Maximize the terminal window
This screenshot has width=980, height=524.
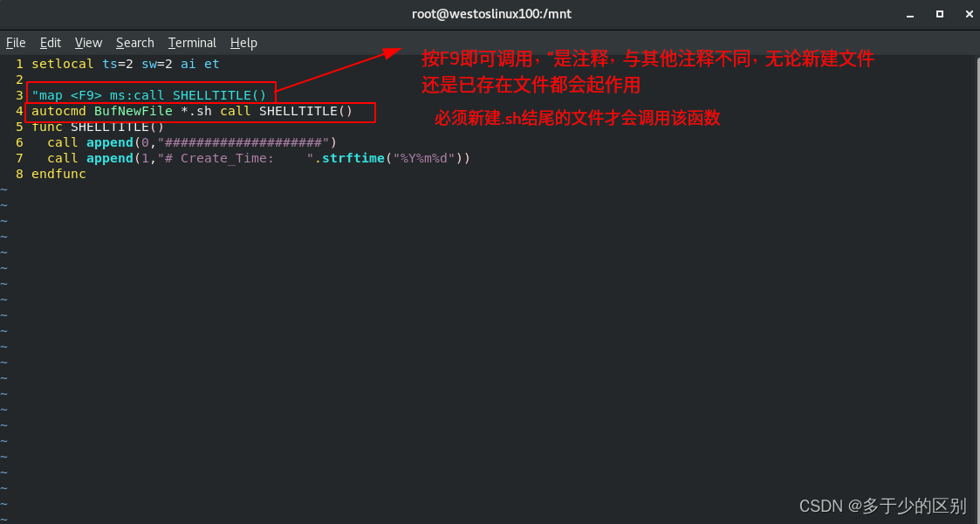click(x=939, y=14)
